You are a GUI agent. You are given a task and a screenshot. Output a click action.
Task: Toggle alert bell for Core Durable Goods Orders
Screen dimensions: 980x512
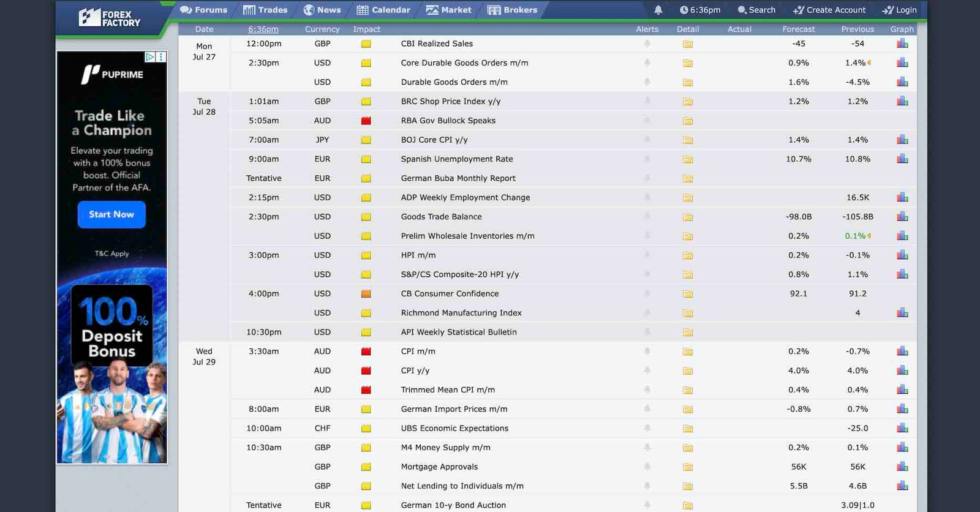click(x=647, y=62)
